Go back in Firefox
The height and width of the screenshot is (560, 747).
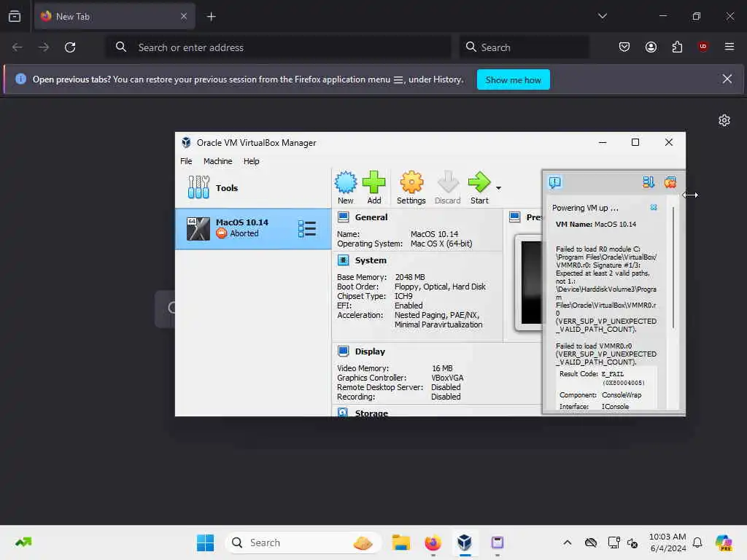pos(18,47)
